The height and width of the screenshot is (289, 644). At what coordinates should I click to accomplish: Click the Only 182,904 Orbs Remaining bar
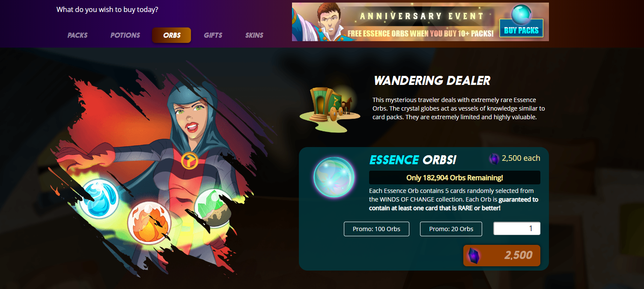click(x=454, y=178)
